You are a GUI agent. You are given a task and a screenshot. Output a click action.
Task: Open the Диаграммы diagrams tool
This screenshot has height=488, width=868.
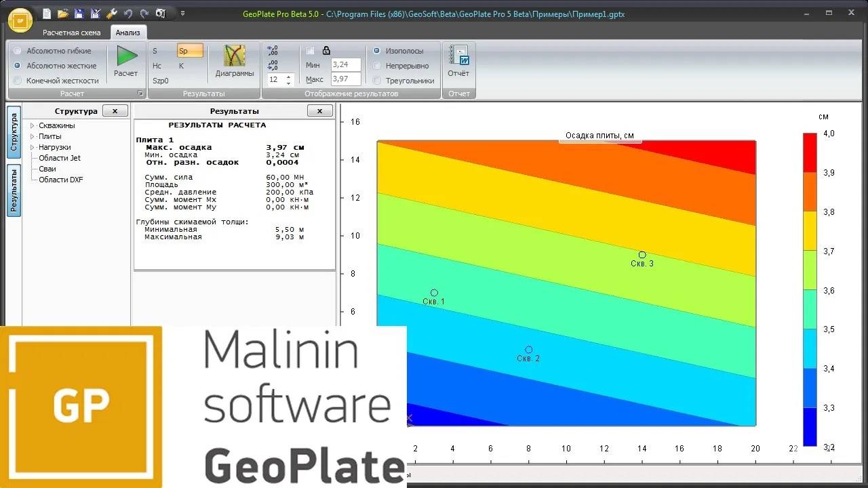(235, 62)
